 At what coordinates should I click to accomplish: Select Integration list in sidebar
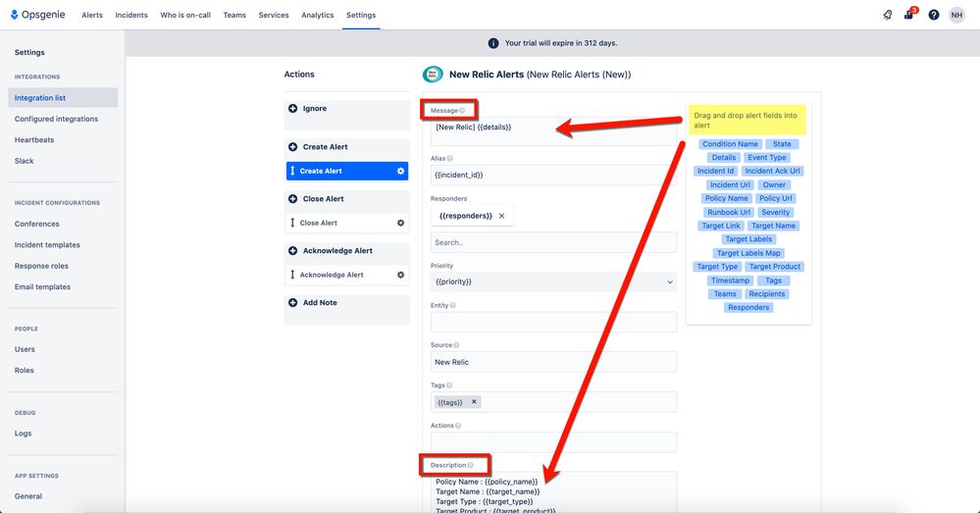[x=63, y=97]
